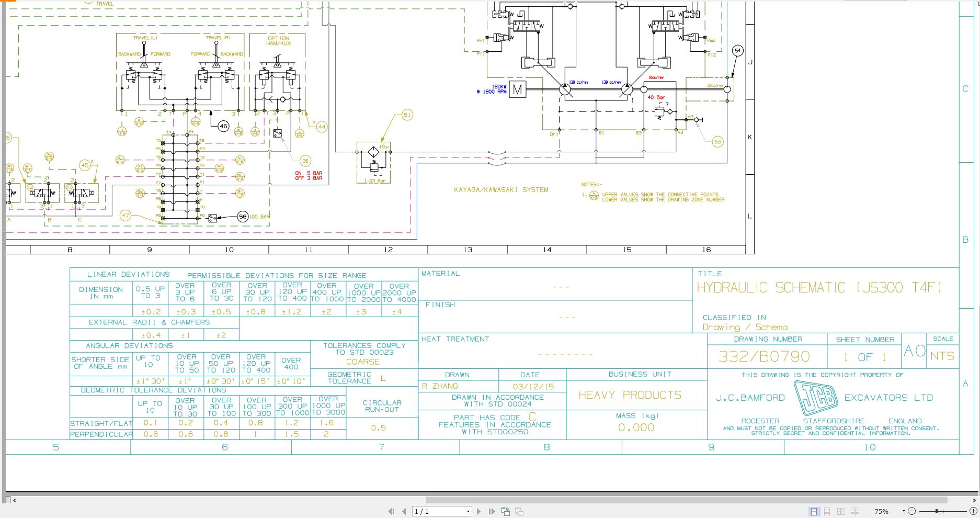Screen dimensions: 980x518
Task: Zoom out using the minus icon
Action: click(x=911, y=511)
